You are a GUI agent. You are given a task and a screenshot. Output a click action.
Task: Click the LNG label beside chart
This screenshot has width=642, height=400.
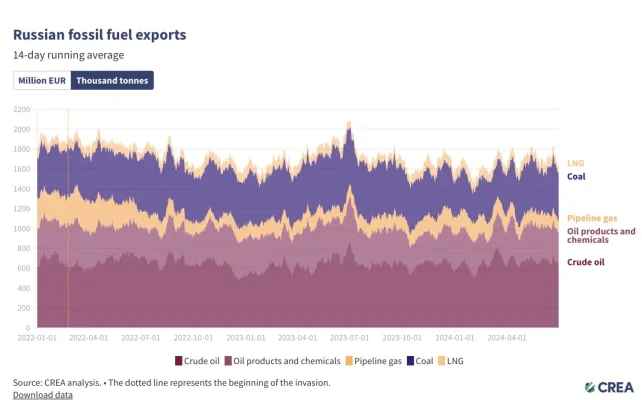click(575, 163)
